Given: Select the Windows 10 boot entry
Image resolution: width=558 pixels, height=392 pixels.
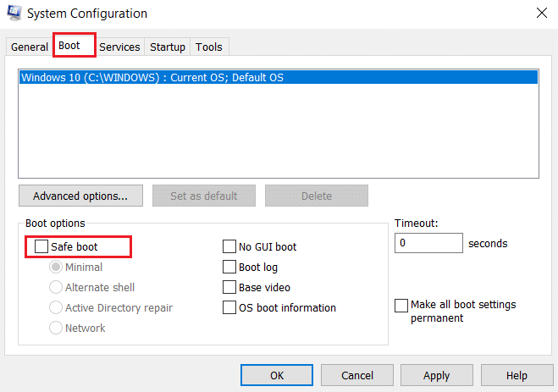Looking at the screenshot, I should point(279,78).
